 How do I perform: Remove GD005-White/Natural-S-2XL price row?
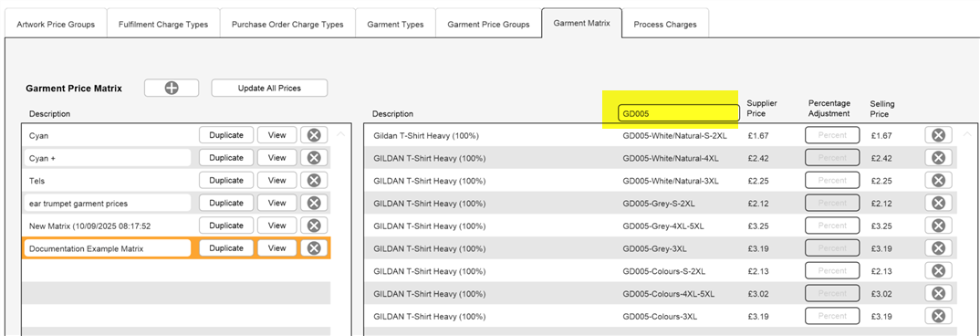coord(938,135)
